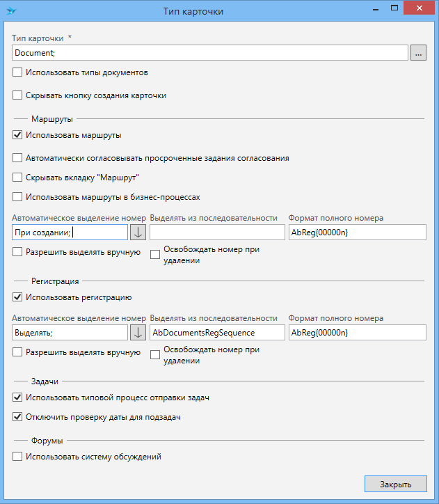Click the 'Закрыть' button

point(394,485)
